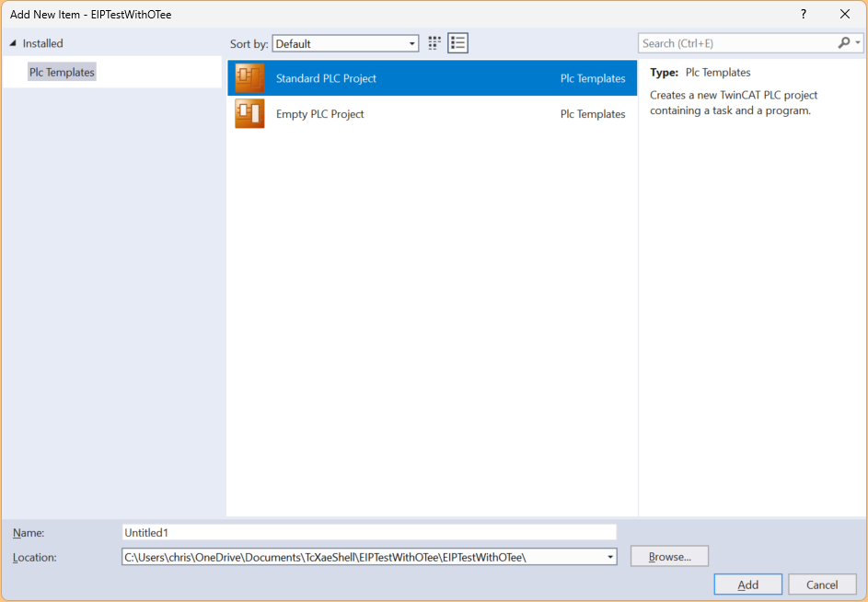Expand the Location path dropdown arrow
868x602 pixels.
pyautogui.click(x=609, y=557)
